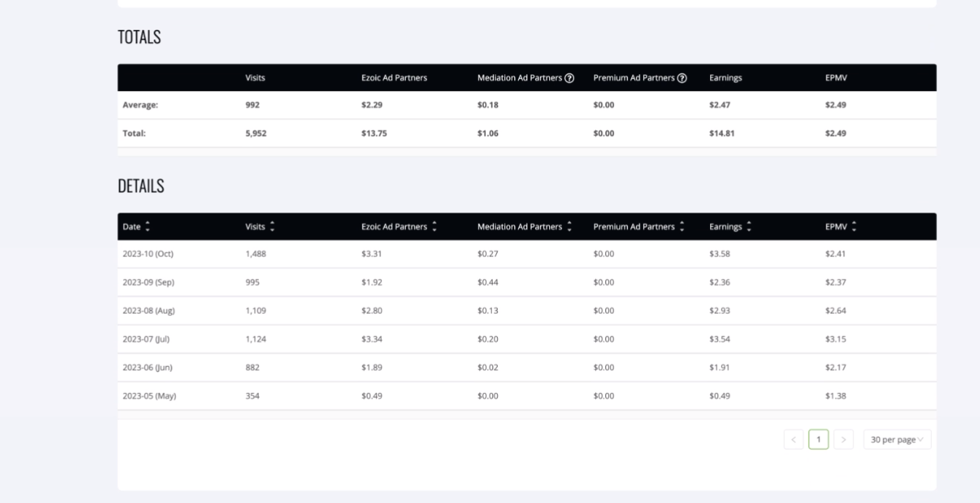Screen dimensions: 980x503
Task: Click May EPMV value $1.38
Action: 835,396
